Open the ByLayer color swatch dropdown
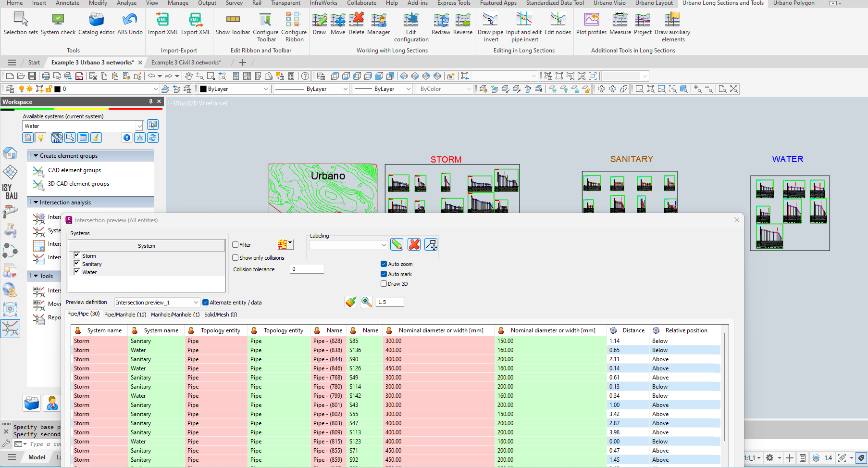Viewport: 868px width, 468px height. (266, 89)
